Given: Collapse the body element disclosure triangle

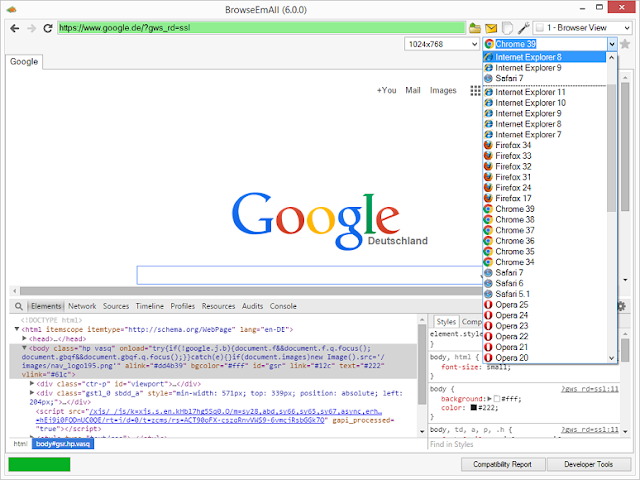Looking at the screenshot, I should (24, 348).
